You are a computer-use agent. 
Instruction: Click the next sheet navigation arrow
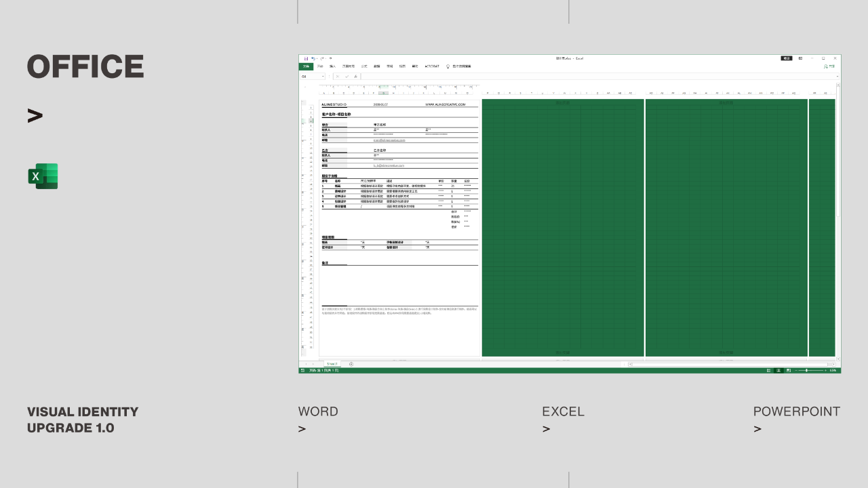[313, 364]
